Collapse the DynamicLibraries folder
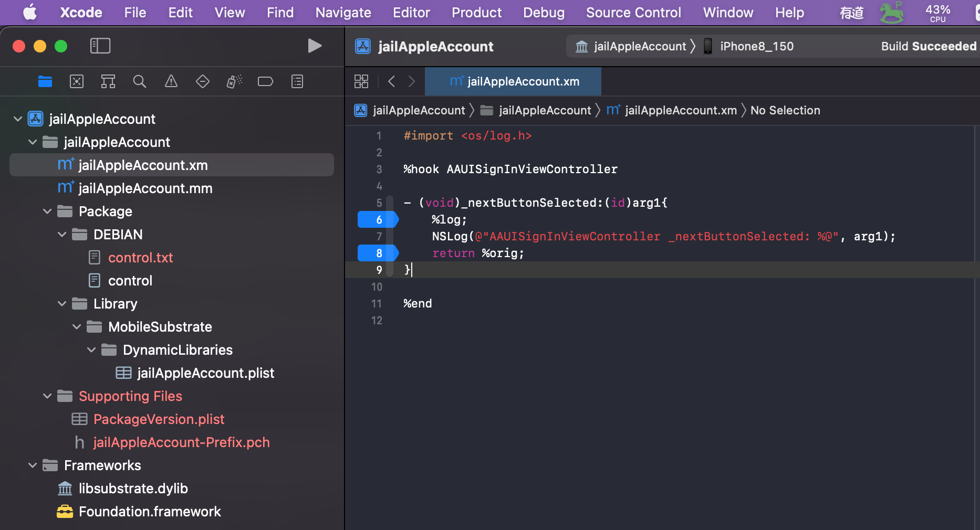 click(91, 350)
